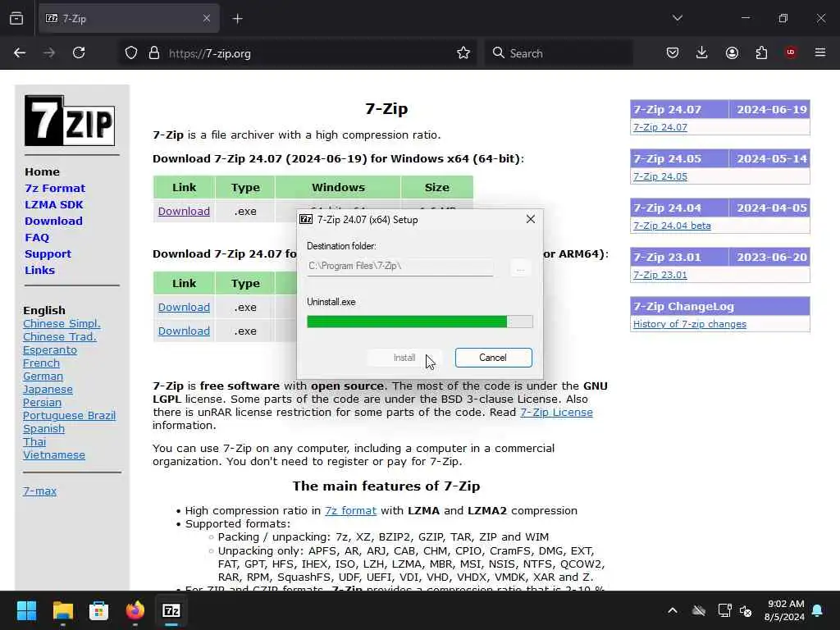The width and height of the screenshot is (840, 630).
Task: Switch language to Chinese Simpl.
Action: pos(62,323)
